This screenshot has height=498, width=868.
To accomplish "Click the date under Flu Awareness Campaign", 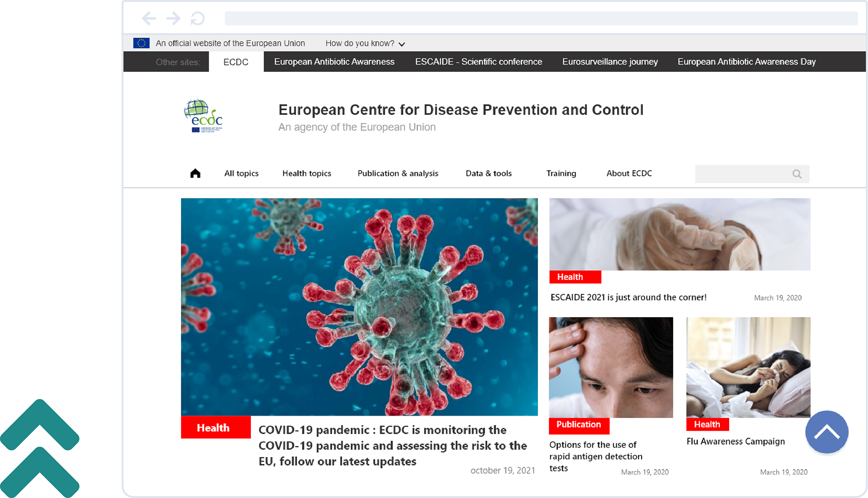I will [784, 472].
